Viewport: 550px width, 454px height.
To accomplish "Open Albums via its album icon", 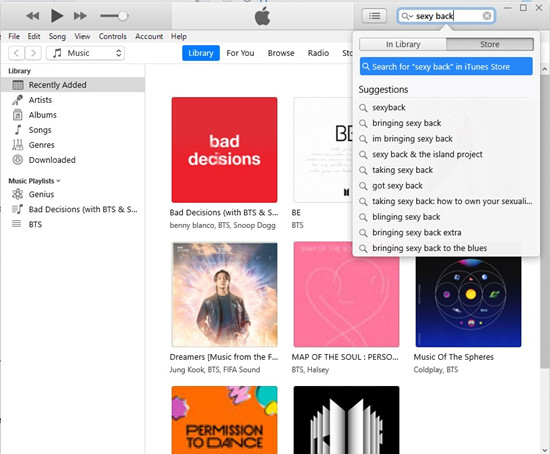I will pyautogui.click(x=18, y=115).
